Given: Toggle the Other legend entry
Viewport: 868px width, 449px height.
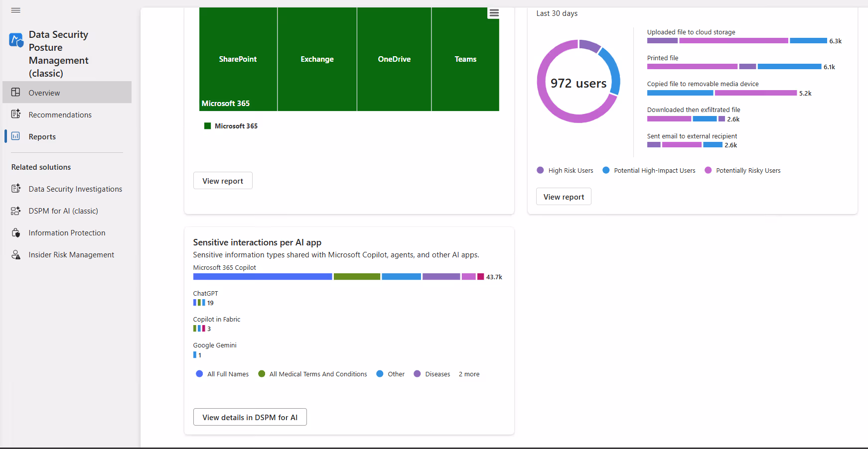Looking at the screenshot, I should tap(390, 374).
